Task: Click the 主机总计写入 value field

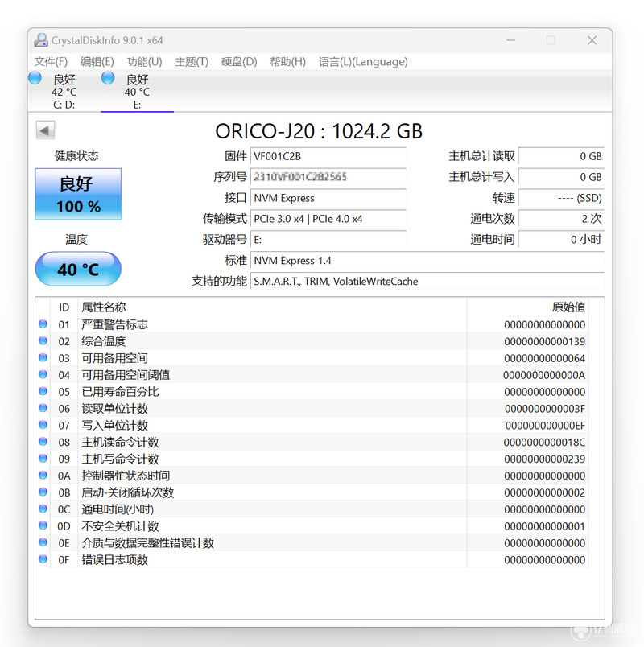Action: (x=561, y=177)
